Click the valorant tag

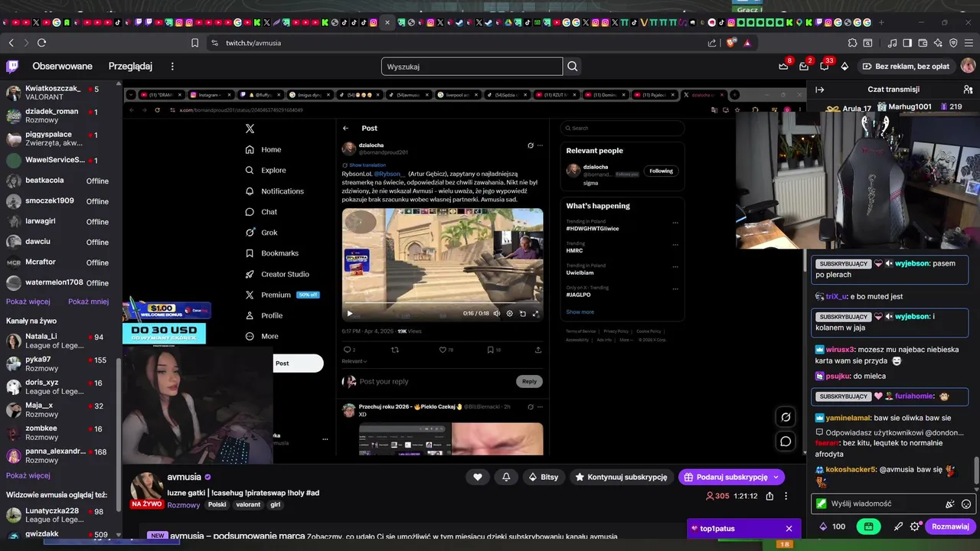pos(248,505)
